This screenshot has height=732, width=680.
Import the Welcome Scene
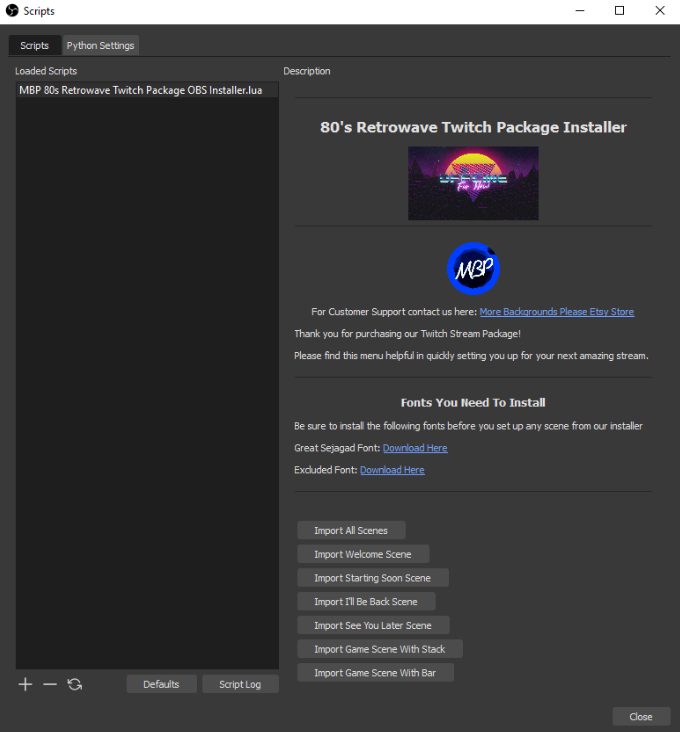tap(363, 554)
